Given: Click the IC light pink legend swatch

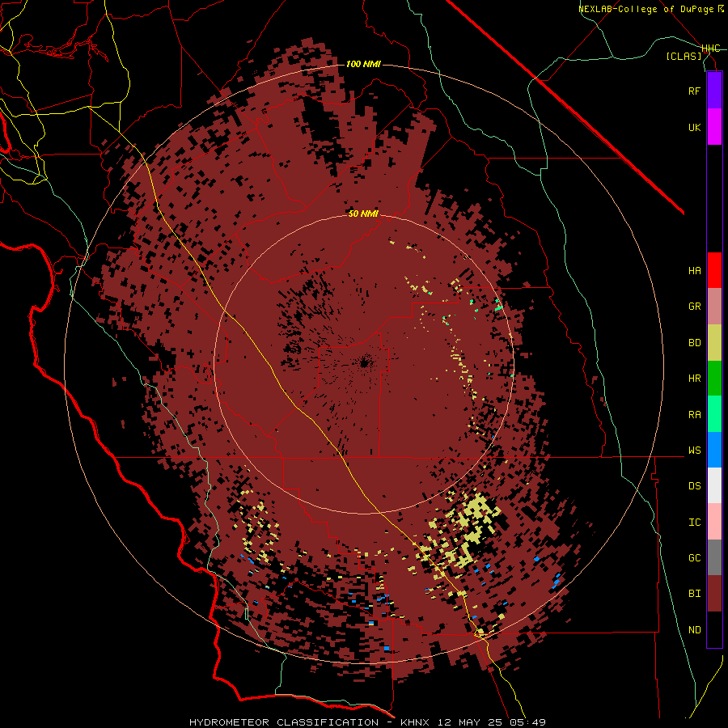Looking at the screenshot, I should (x=714, y=522).
